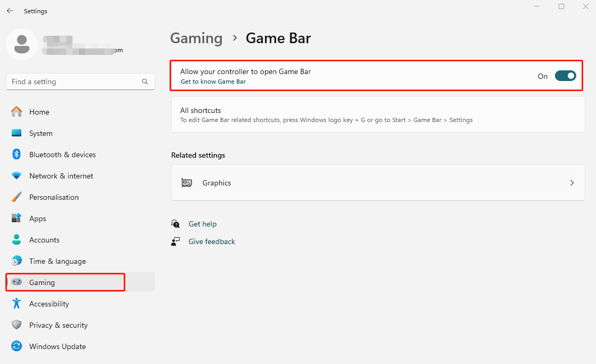Click the Apps squares icon

(17, 218)
